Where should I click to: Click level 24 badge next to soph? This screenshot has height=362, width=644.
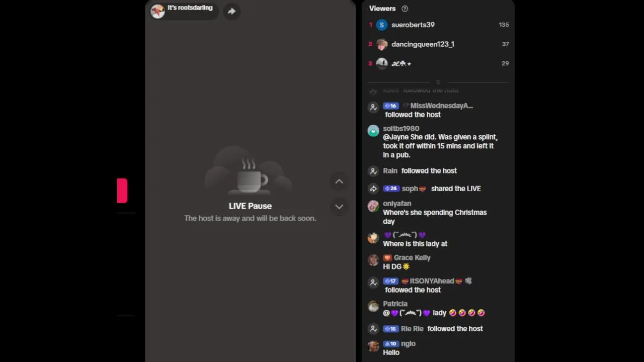point(391,189)
